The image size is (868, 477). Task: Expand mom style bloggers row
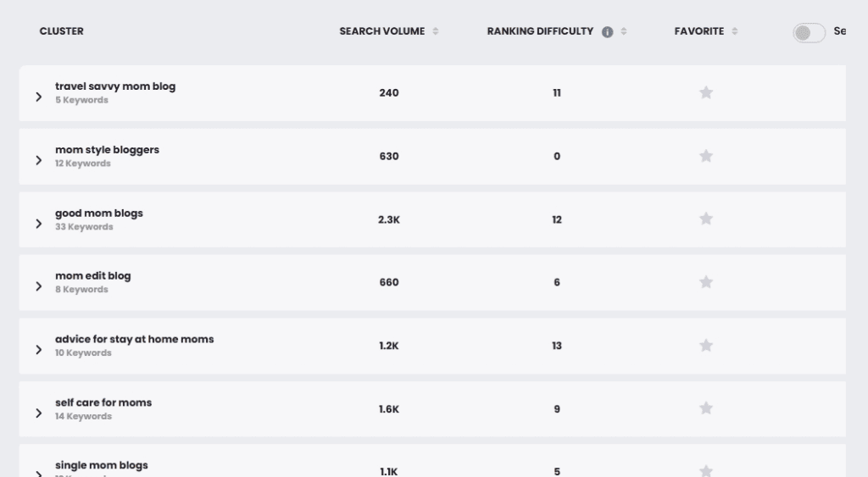[38, 160]
